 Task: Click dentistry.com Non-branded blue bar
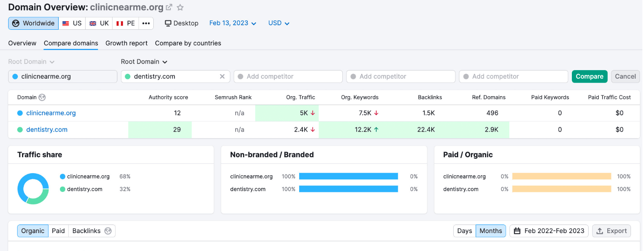click(x=348, y=189)
